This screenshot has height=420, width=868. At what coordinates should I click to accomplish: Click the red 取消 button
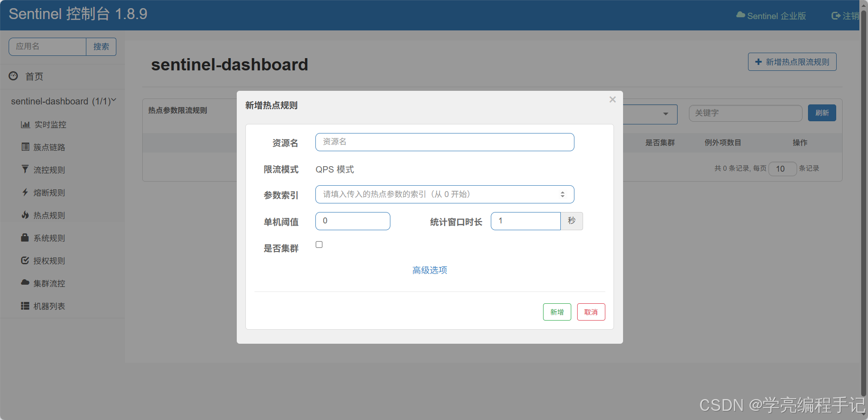pyautogui.click(x=591, y=312)
